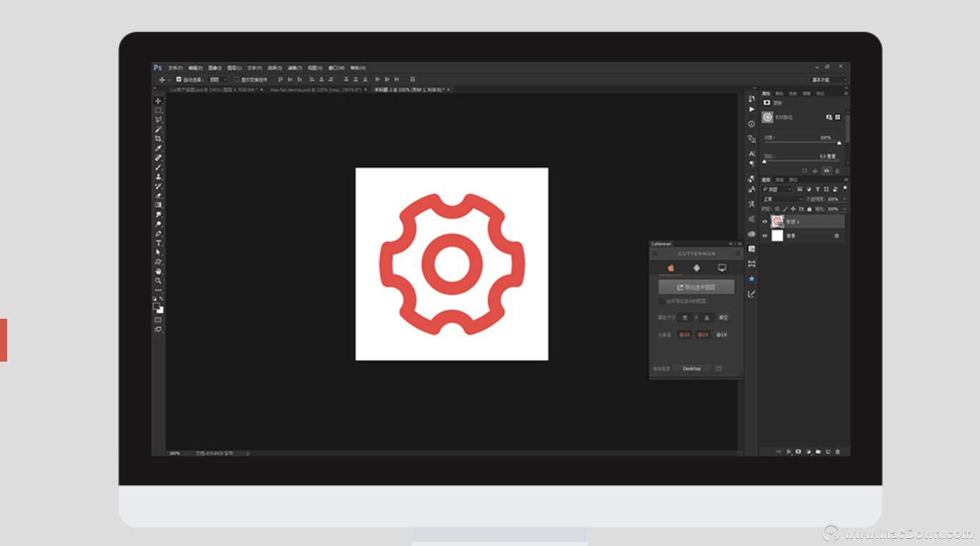Click the Cutterman clear size button
Viewport: 980px width, 546px height.
pos(724,317)
